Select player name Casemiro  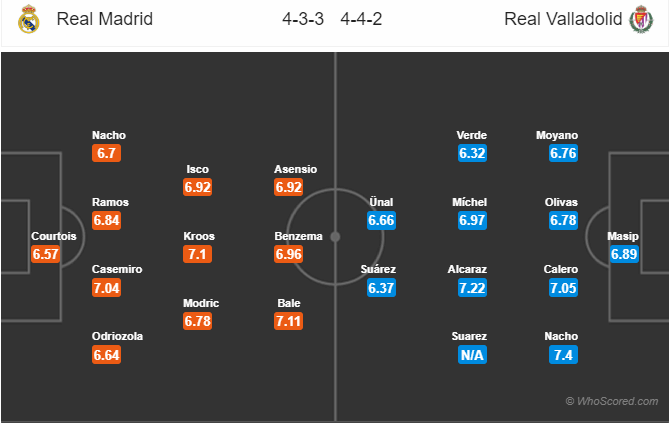tap(117, 269)
